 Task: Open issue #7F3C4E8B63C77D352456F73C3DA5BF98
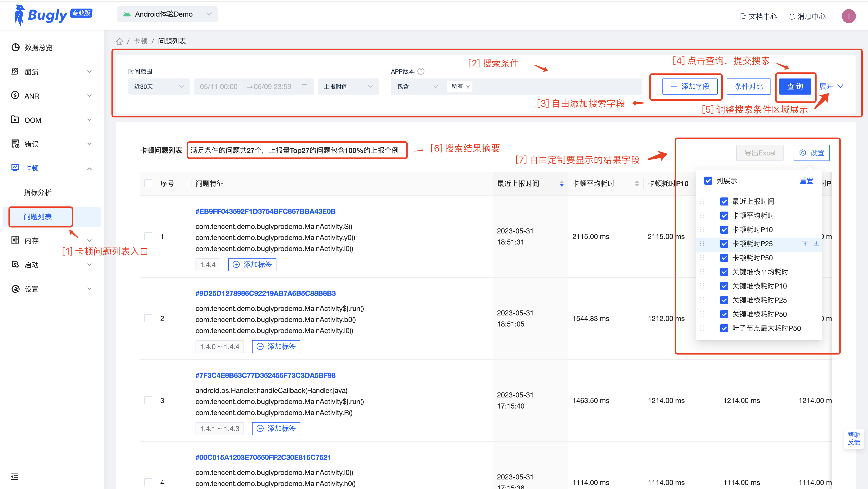point(266,375)
